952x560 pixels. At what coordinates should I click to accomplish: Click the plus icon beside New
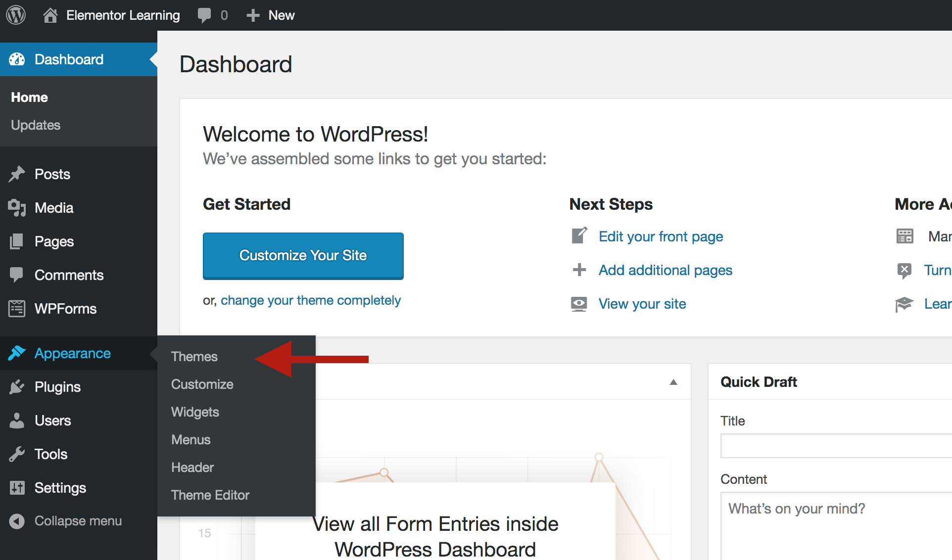[253, 15]
